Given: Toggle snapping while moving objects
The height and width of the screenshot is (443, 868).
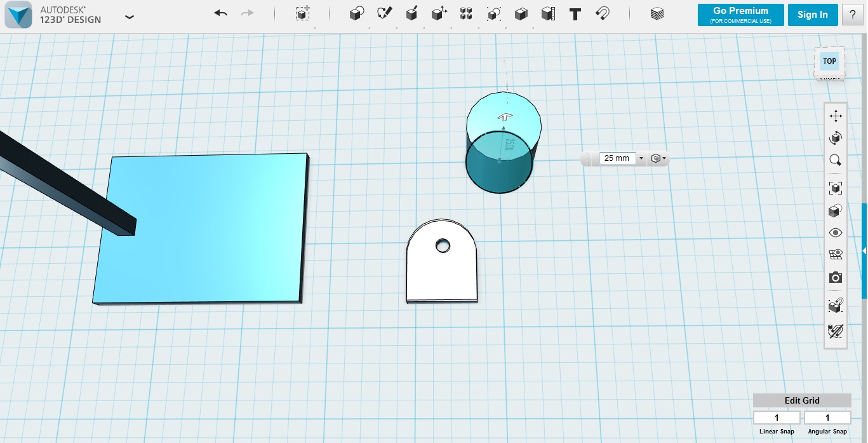Looking at the screenshot, I should (x=836, y=306).
